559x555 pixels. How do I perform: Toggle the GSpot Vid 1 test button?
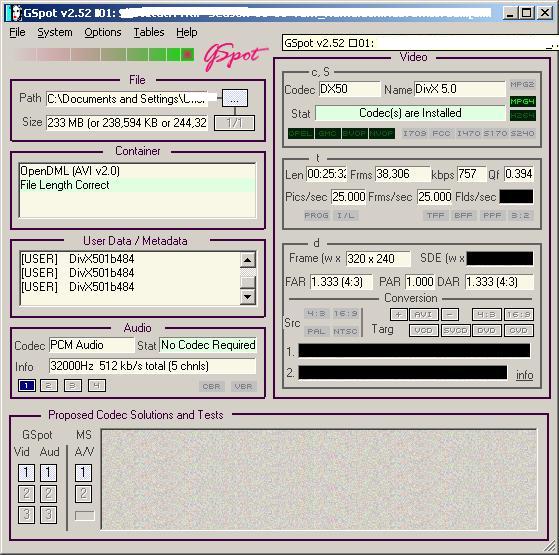point(26,473)
